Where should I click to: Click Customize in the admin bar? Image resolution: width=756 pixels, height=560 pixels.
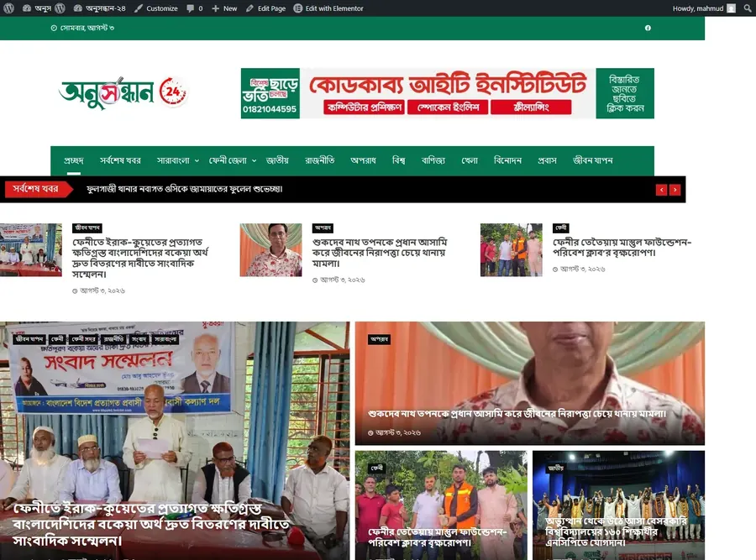point(156,8)
